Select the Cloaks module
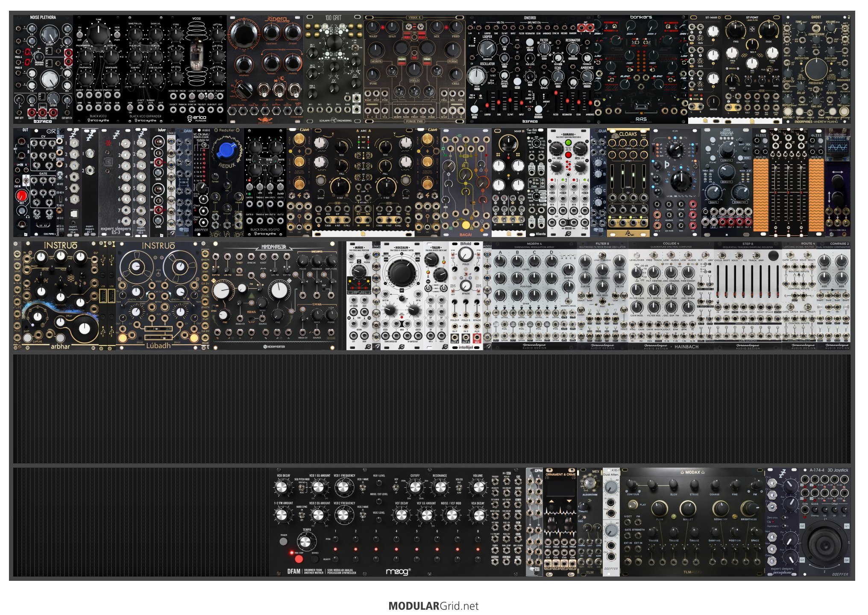The image size is (868, 615). [628, 182]
